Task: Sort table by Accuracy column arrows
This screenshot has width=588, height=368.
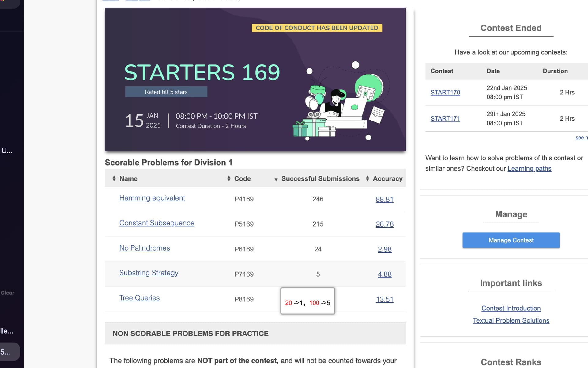Action: (x=367, y=178)
